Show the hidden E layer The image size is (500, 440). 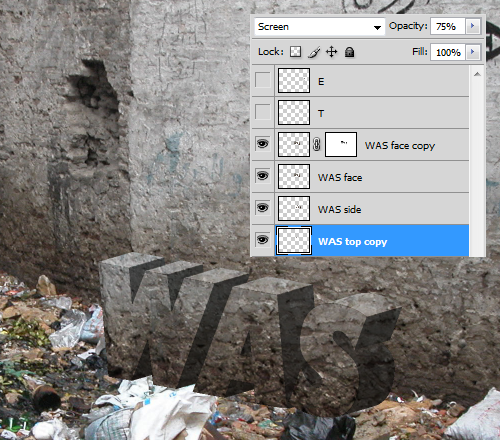263,80
